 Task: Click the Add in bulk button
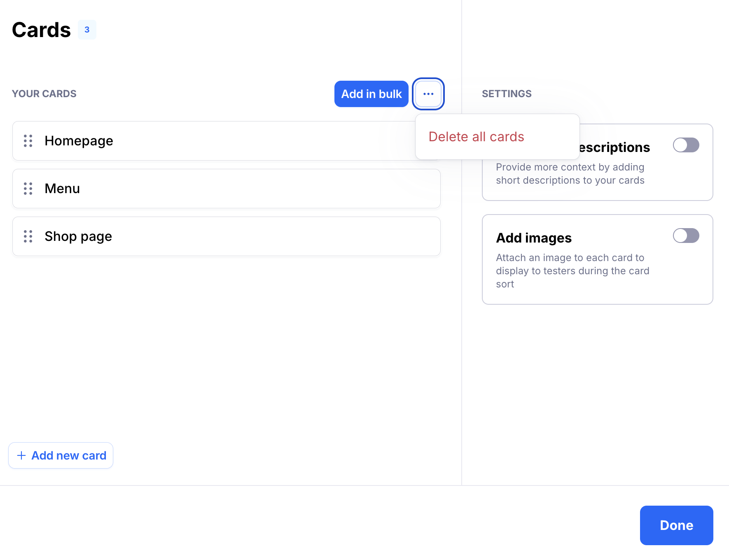point(372,94)
